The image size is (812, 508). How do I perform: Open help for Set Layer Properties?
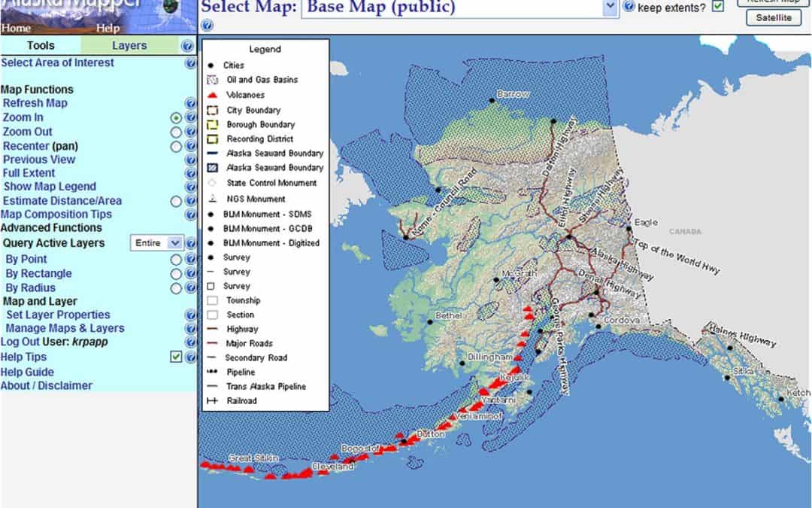pyautogui.click(x=189, y=315)
